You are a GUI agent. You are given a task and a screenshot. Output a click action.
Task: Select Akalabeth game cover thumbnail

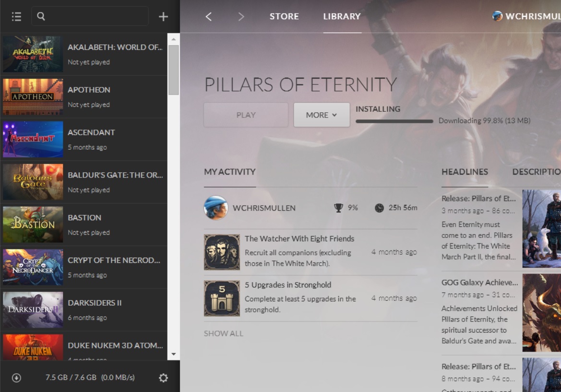coord(33,54)
